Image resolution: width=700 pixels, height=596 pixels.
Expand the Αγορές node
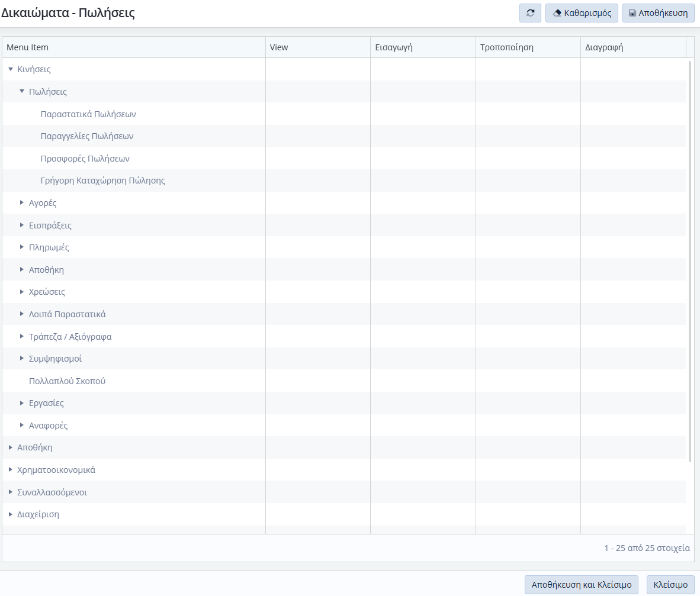[x=22, y=203]
